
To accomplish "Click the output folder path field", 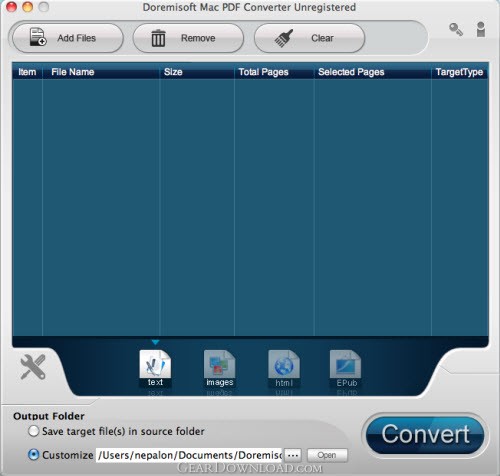I will (189, 455).
